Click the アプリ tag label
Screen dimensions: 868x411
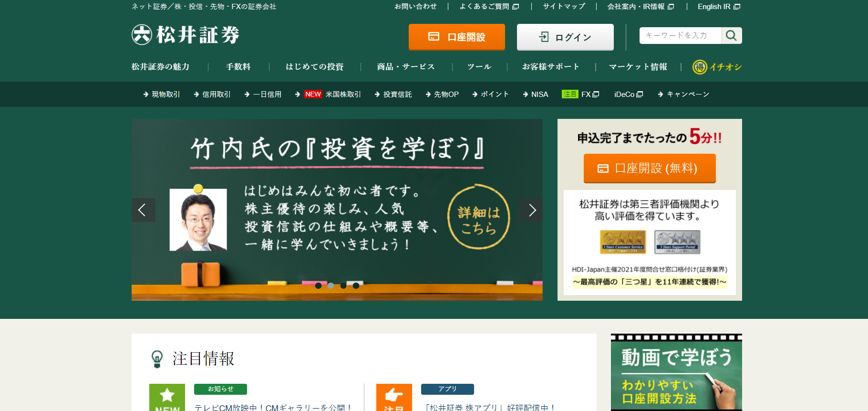447,389
